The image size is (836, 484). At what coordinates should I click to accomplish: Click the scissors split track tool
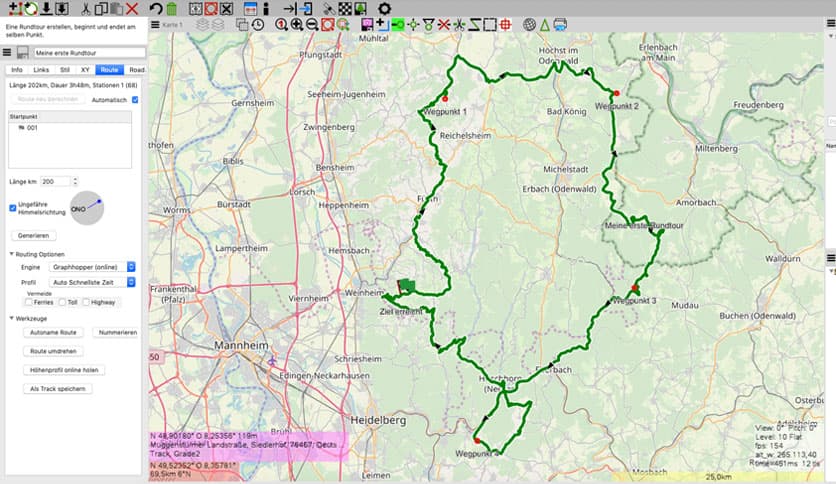click(459, 25)
